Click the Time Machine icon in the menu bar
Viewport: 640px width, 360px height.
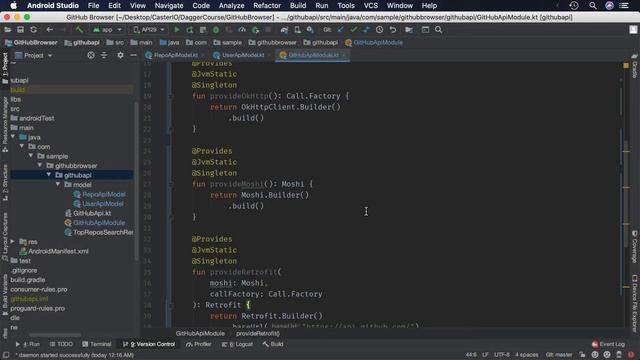coord(573,6)
